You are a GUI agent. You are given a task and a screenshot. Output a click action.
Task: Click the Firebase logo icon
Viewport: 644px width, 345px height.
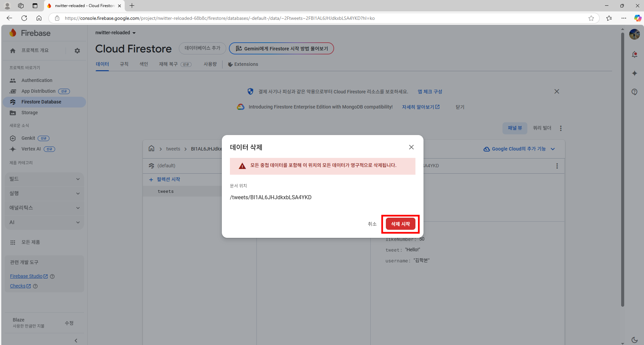(x=13, y=33)
